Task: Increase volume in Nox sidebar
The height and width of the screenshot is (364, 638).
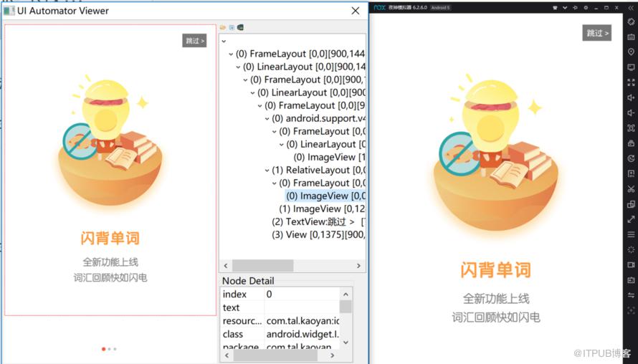Action: pos(631,97)
